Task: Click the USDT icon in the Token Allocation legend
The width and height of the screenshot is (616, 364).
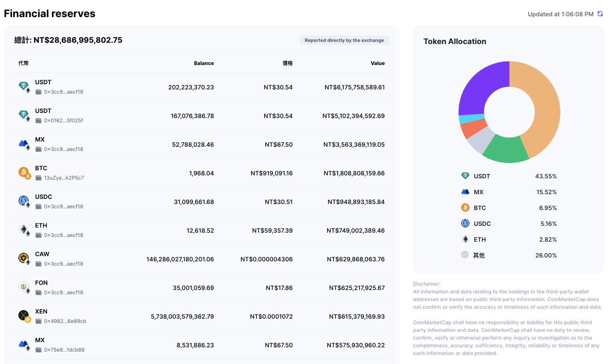Action: click(465, 176)
